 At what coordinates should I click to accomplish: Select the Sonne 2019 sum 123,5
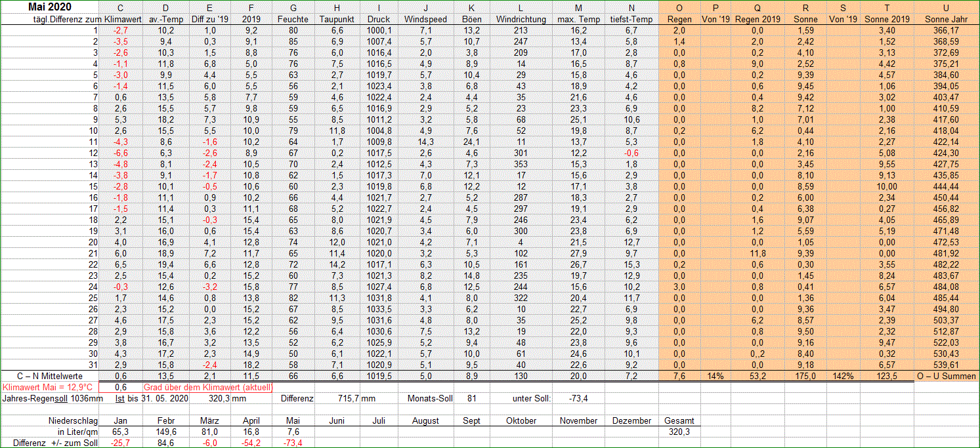[x=887, y=376]
